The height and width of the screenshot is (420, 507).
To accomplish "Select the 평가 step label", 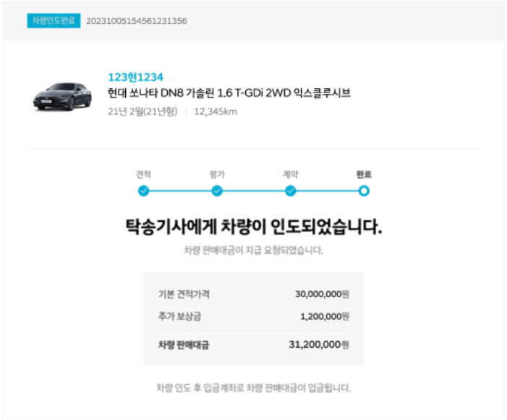I will pos(217,174).
